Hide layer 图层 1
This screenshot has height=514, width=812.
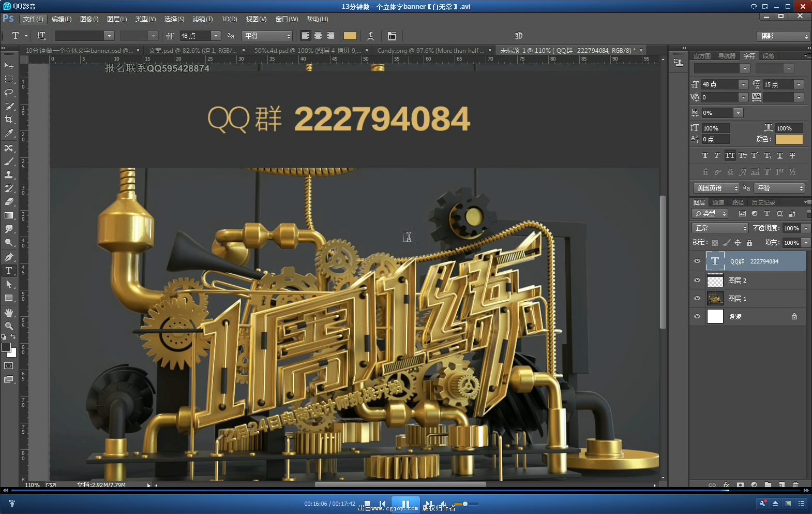point(697,298)
